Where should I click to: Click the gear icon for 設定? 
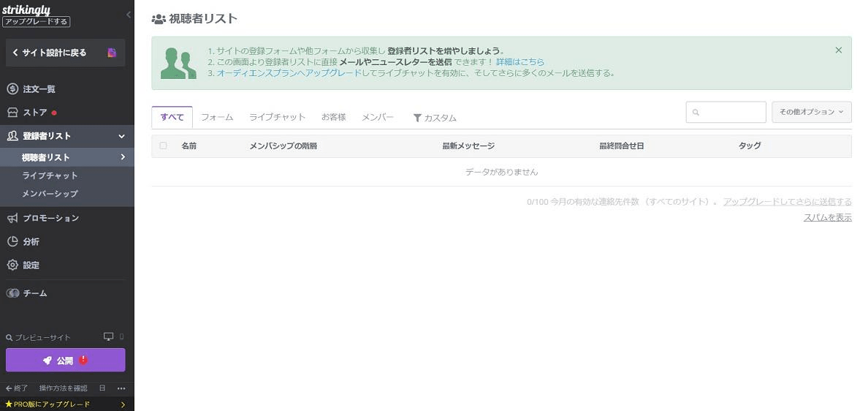point(12,265)
